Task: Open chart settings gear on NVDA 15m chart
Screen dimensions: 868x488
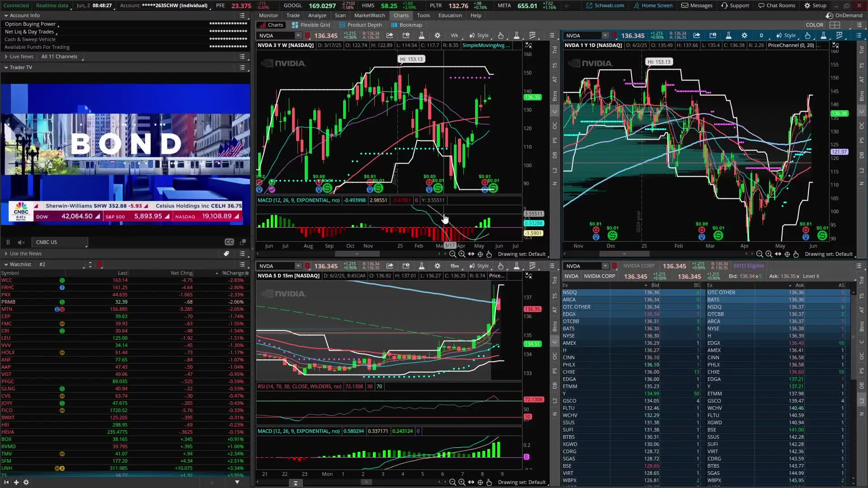Action: 437,266
